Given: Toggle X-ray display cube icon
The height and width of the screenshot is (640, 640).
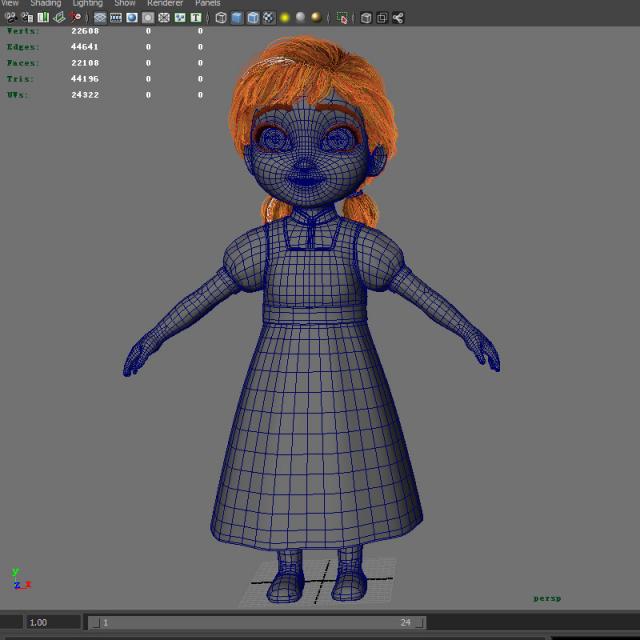Looking at the screenshot, I should (366, 18).
